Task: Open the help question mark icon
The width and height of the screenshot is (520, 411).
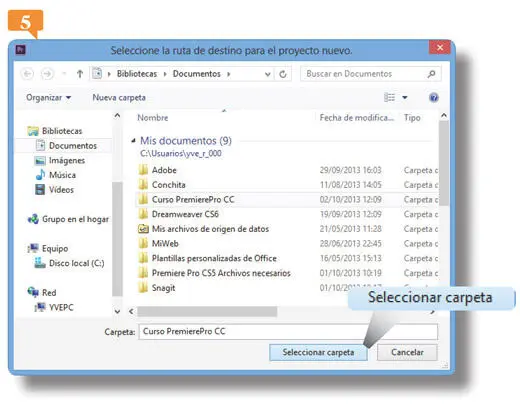Action: tap(433, 98)
